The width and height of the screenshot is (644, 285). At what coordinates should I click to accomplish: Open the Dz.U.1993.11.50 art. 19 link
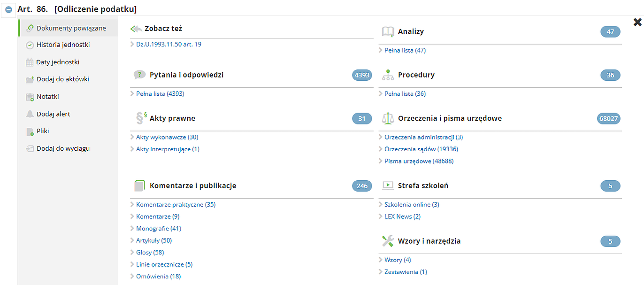(x=169, y=44)
